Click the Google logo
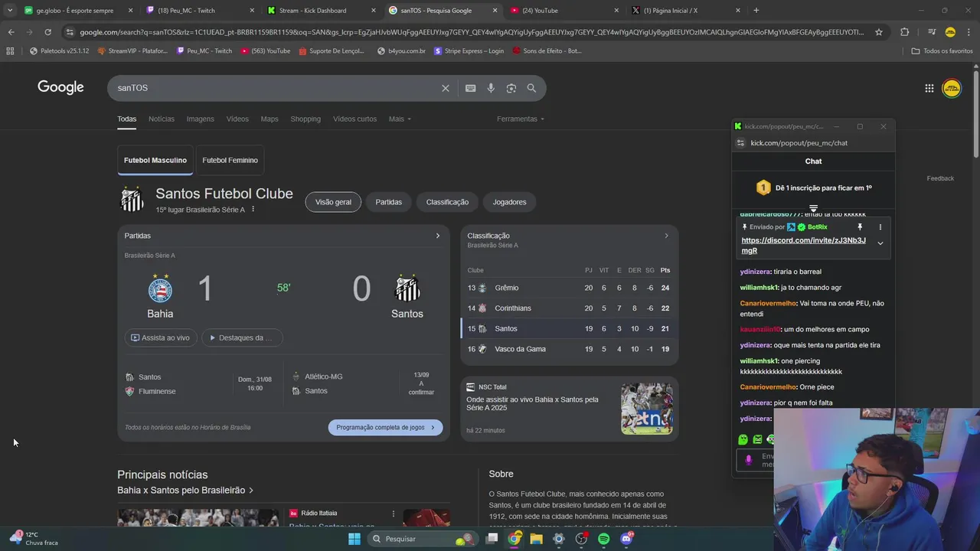 (60, 87)
